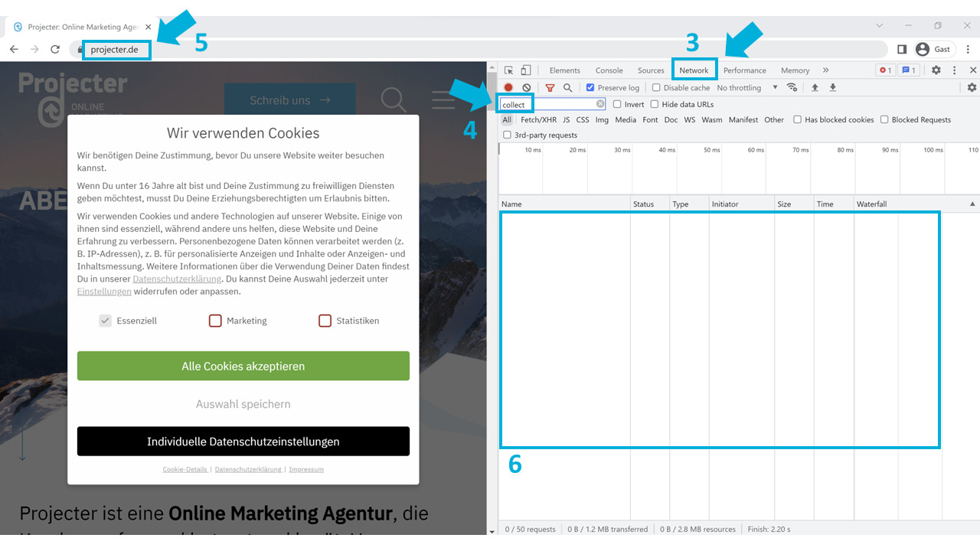This screenshot has height=551, width=980.
Task: Stop recording network log (red button)
Action: [508, 88]
